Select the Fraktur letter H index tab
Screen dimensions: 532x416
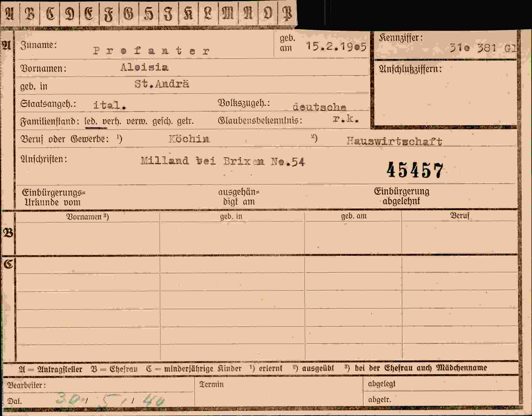click(x=149, y=13)
